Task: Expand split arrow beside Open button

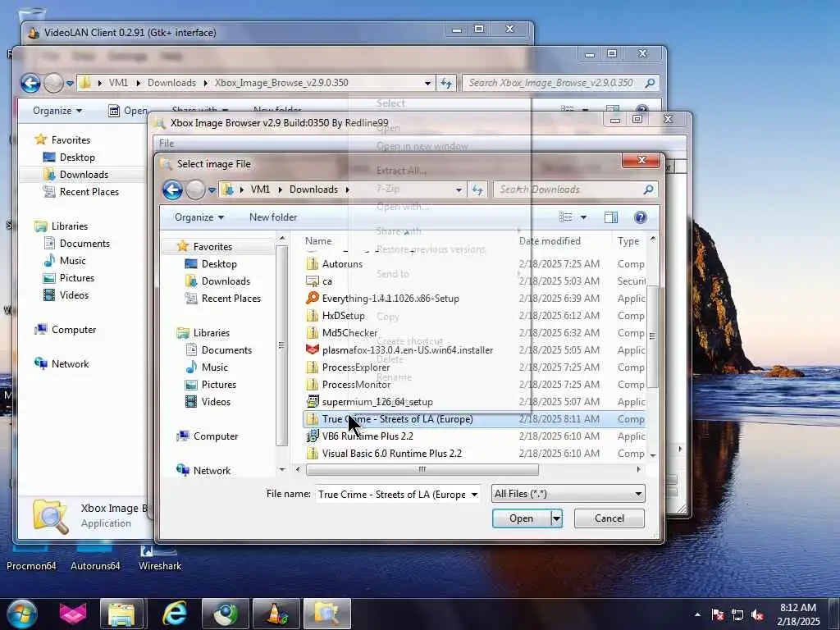Action: (x=557, y=518)
